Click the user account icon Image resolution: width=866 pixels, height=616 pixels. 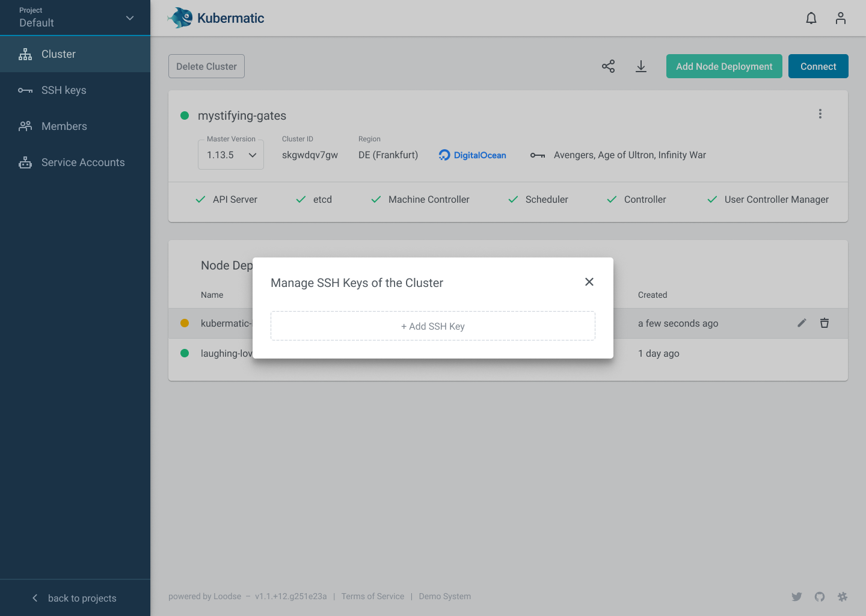840,18
